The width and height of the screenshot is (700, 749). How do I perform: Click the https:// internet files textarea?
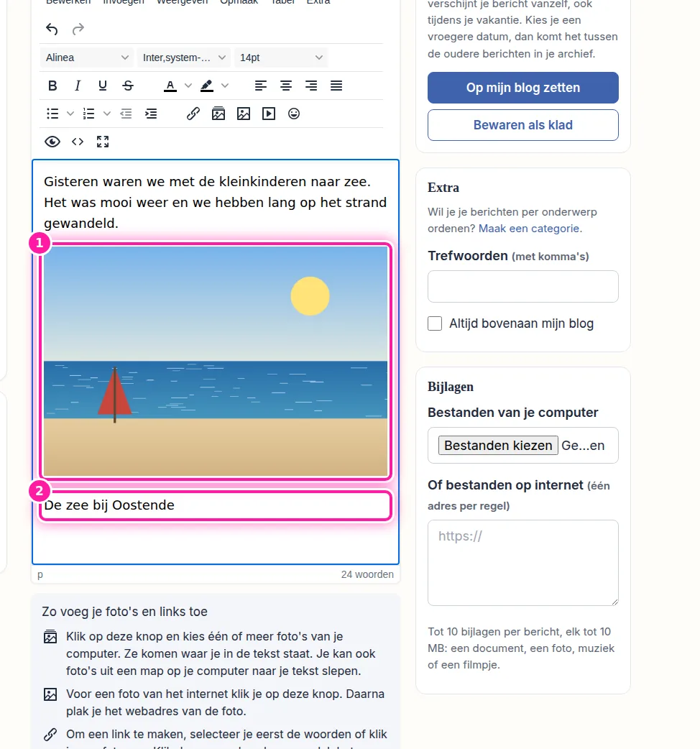point(523,563)
